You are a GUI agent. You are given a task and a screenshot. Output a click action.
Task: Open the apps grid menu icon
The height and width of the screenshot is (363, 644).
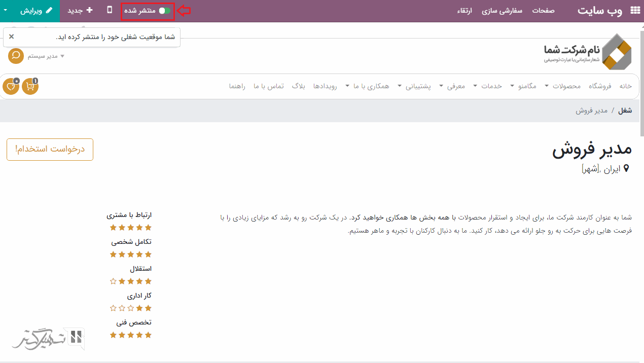coord(635,10)
